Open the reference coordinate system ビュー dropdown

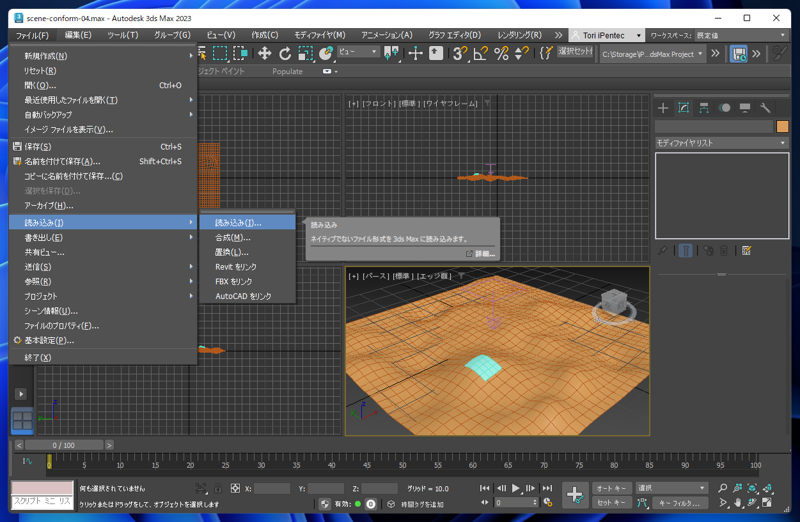[x=358, y=52]
